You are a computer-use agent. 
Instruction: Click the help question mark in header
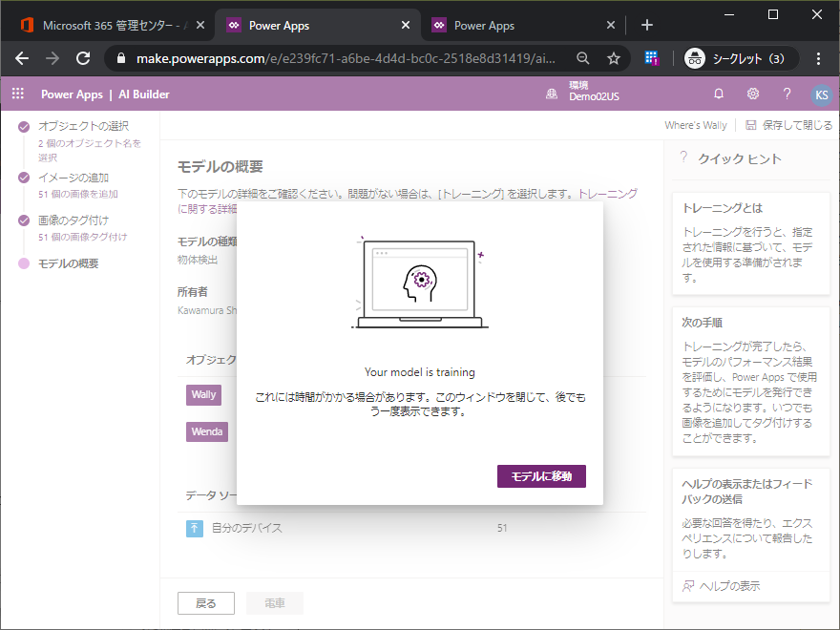tap(787, 94)
